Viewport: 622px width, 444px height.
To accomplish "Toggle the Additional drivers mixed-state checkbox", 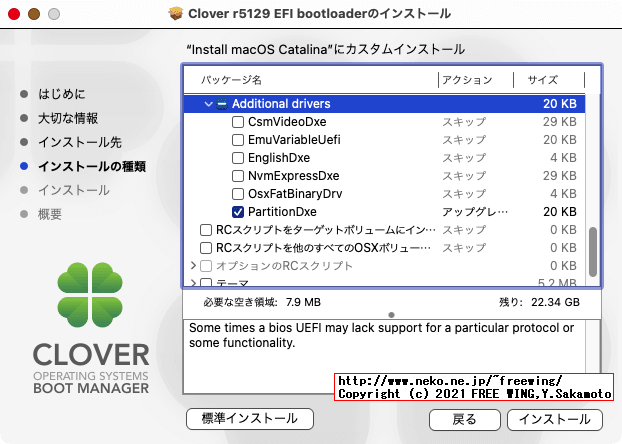I will click(x=222, y=104).
